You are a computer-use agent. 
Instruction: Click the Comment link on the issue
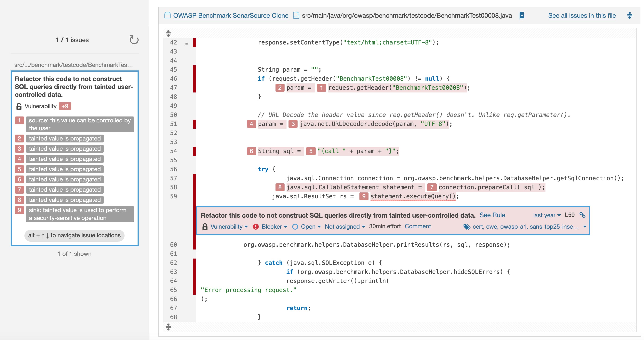(x=418, y=226)
